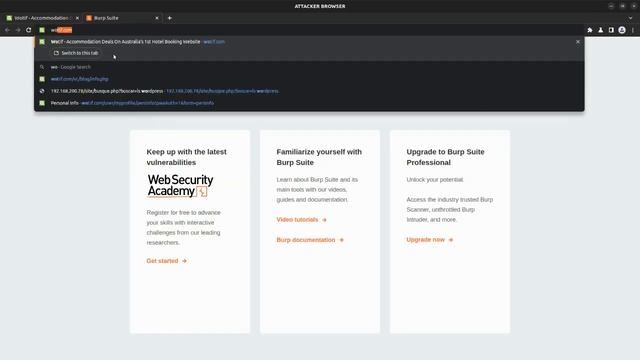
Task: Open the browser three-dot menu
Action: click(633, 30)
